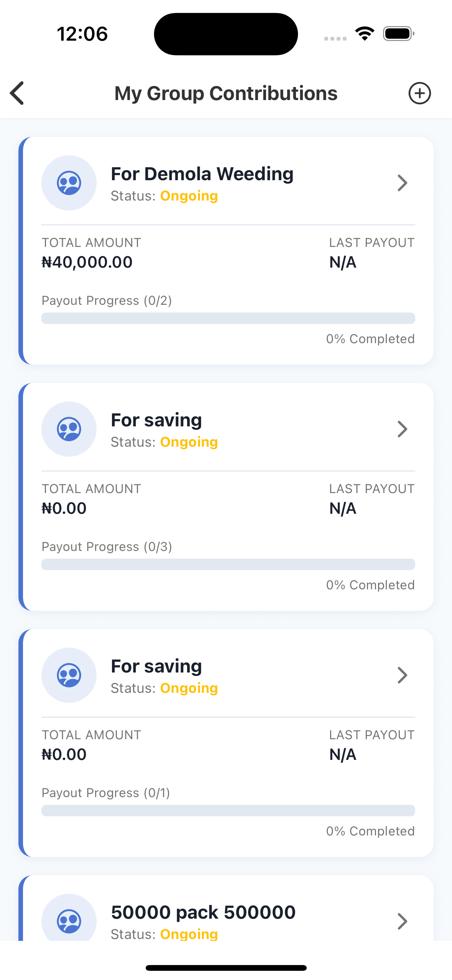
Task: Select the 50000 pack 500000 title
Action: click(x=203, y=912)
